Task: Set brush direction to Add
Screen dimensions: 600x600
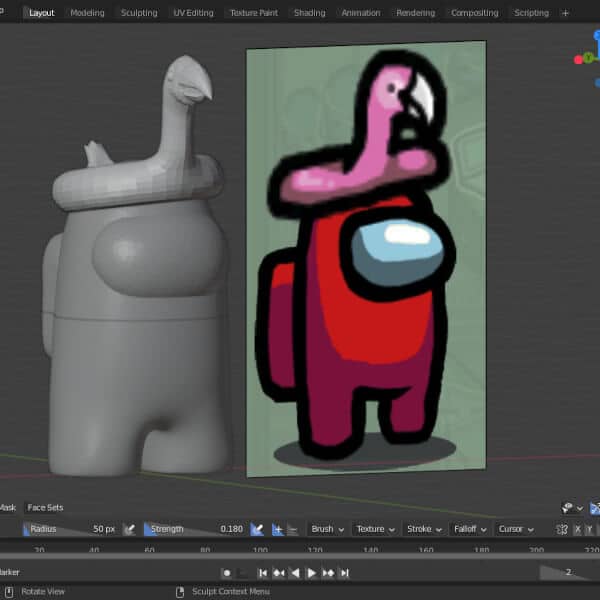Action: [x=277, y=530]
